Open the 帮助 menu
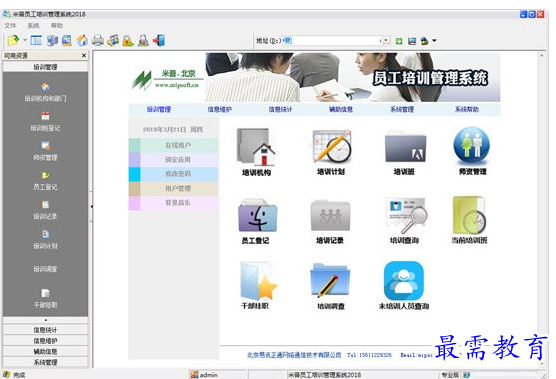Image resolution: width=556 pixels, height=379 pixels. click(57, 26)
